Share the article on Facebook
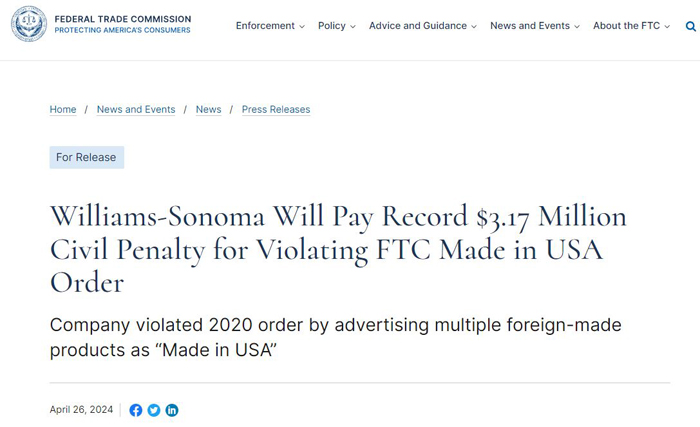 tap(136, 410)
